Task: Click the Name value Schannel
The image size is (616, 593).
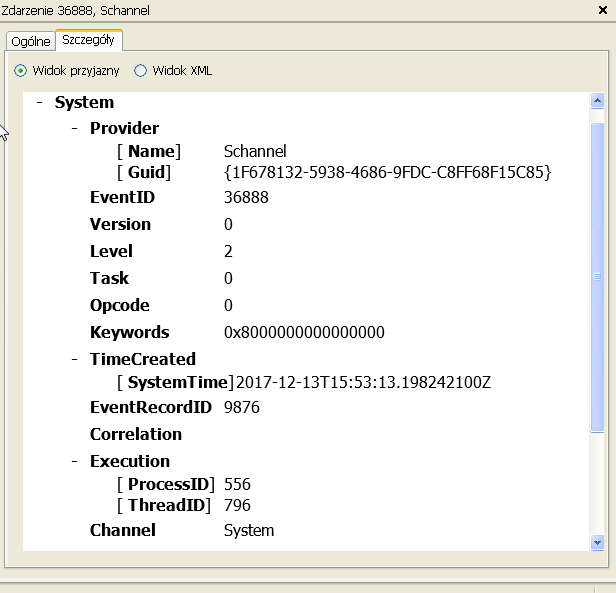Action: coord(255,151)
